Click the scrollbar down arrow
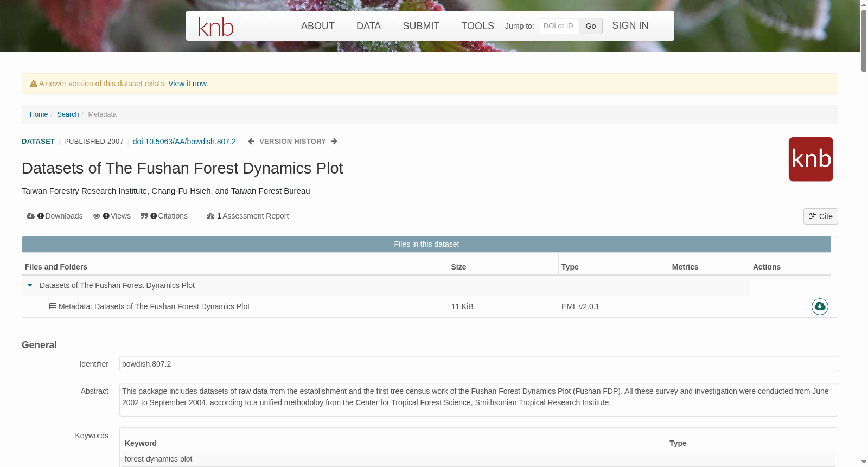This screenshot has width=868, height=467. pos(864,462)
